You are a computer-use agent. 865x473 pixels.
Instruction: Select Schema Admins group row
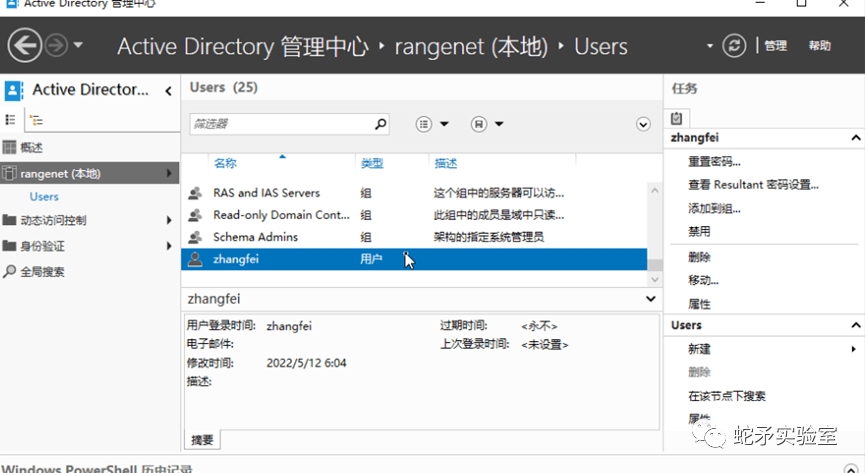[x=414, y=237]
